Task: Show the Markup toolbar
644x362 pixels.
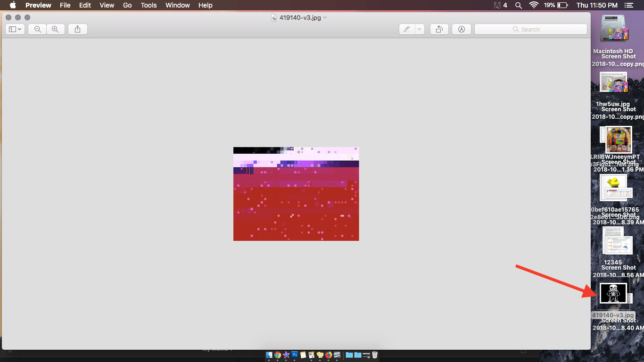Action: pyautogui.click(x=462, y=29)
